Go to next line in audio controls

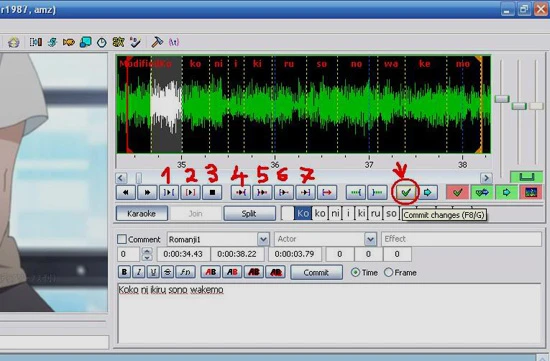tap(147, 192)
